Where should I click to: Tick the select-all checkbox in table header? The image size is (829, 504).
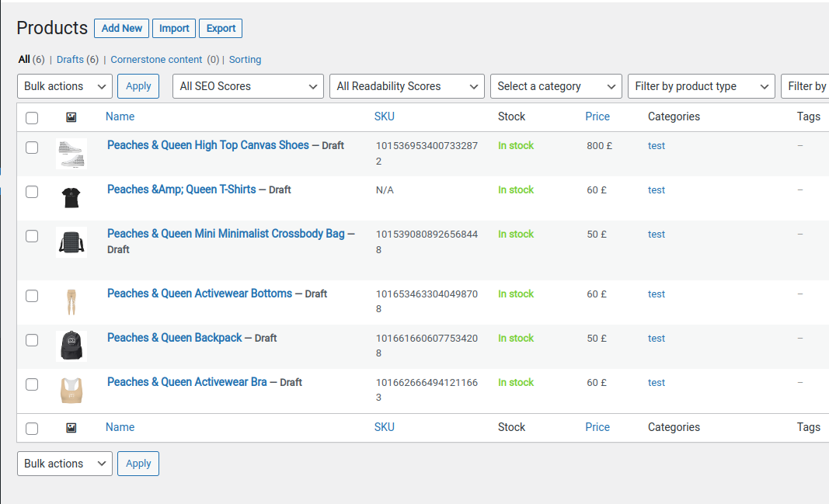coord(32,118)
